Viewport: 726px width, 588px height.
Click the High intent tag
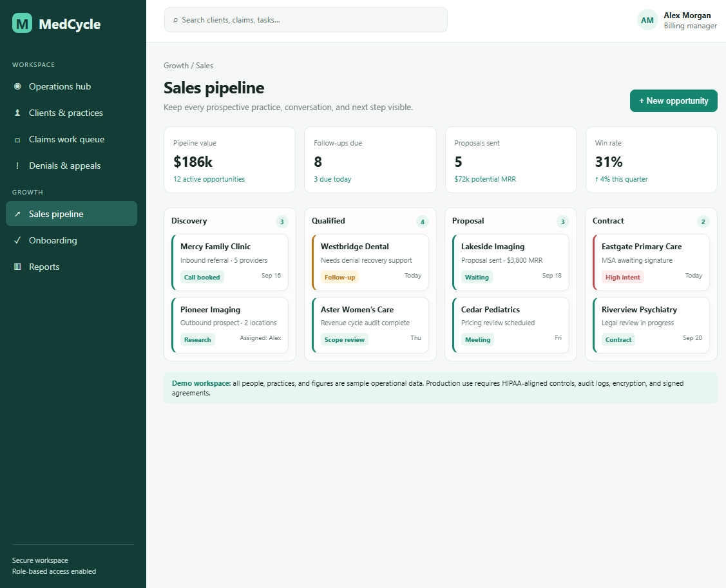pos(623,278)
